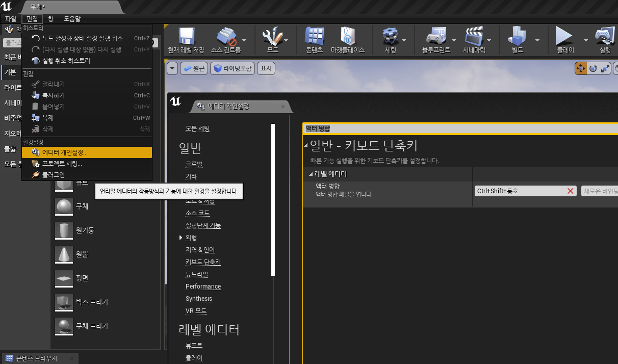Collapse the 일반 - 키보드 단축키 section header
Viewport: 618px width, 364px height.
(306, 146)
